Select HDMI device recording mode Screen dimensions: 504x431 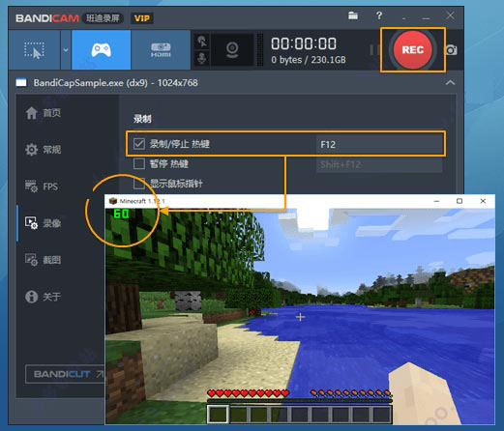tap(161, 50)
